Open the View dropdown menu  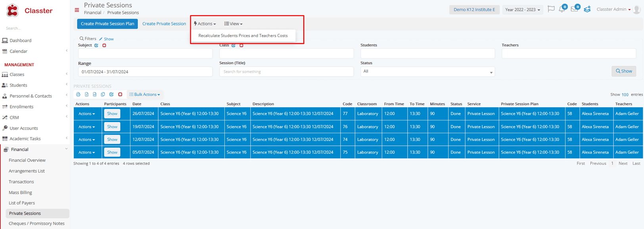coord(233,24)
